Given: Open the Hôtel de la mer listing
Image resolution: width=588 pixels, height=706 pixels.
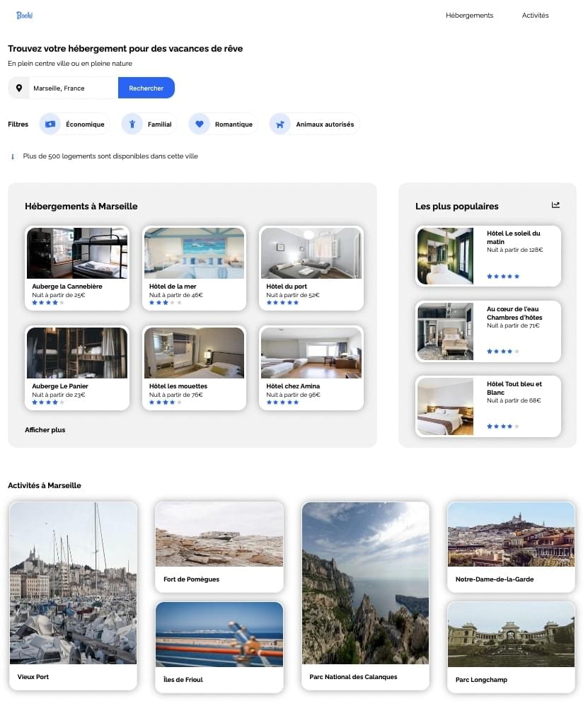Looking at the screenshot, I should click(x=195, y=268).
